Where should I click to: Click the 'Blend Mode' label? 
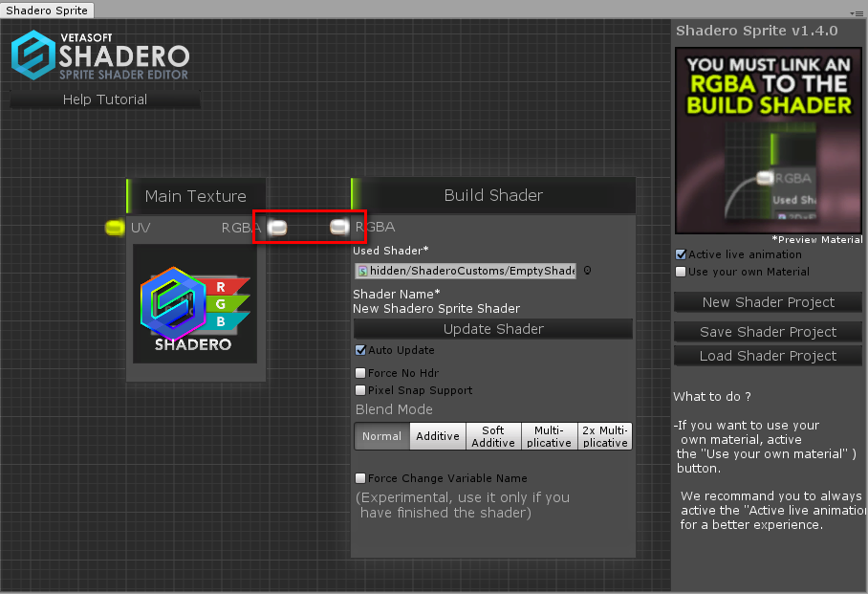[394, 409]
